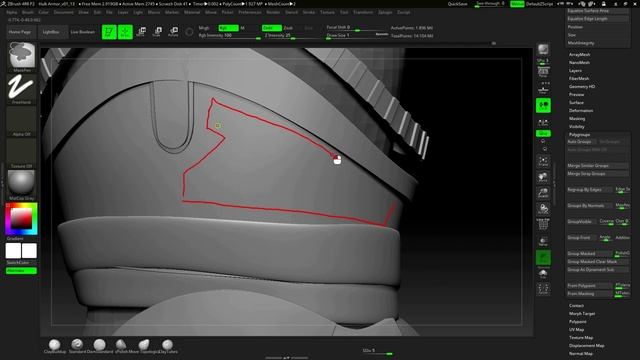The height and width of the screenshot is (360, 640).
Task: Select the ClayBuildup brush icon
Action: click(54, 345)
